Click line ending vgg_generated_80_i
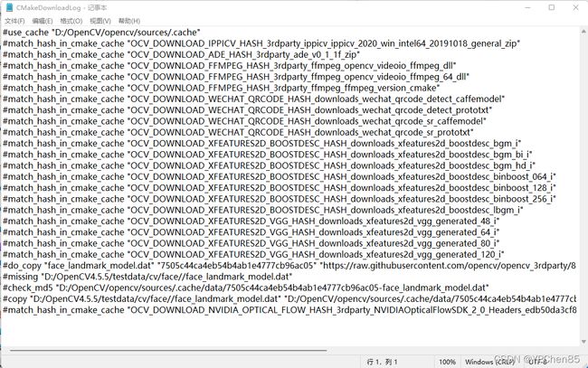 click(251, 243)
